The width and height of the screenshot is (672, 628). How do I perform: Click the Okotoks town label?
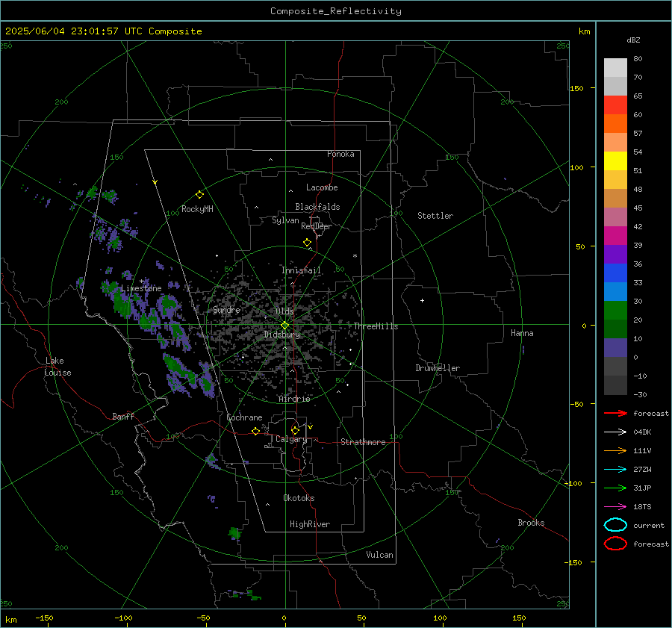(x=299, y=498)
